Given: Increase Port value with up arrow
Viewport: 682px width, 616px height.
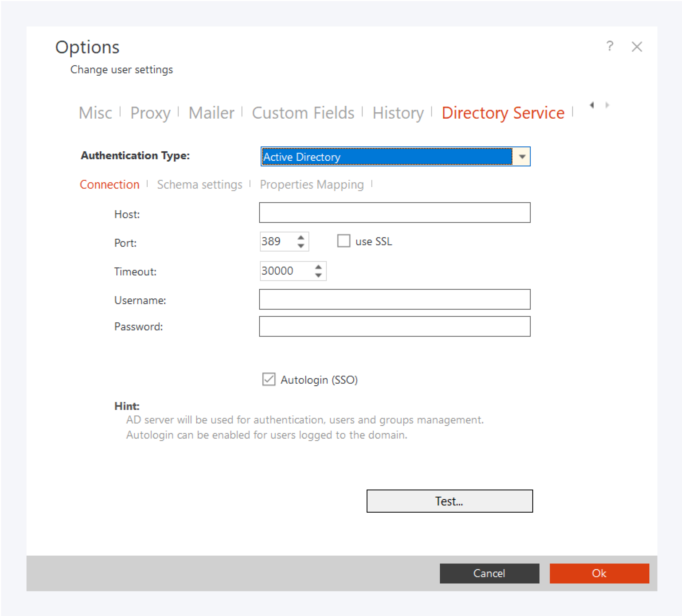Looking at the screenshot, I should 301,237.
